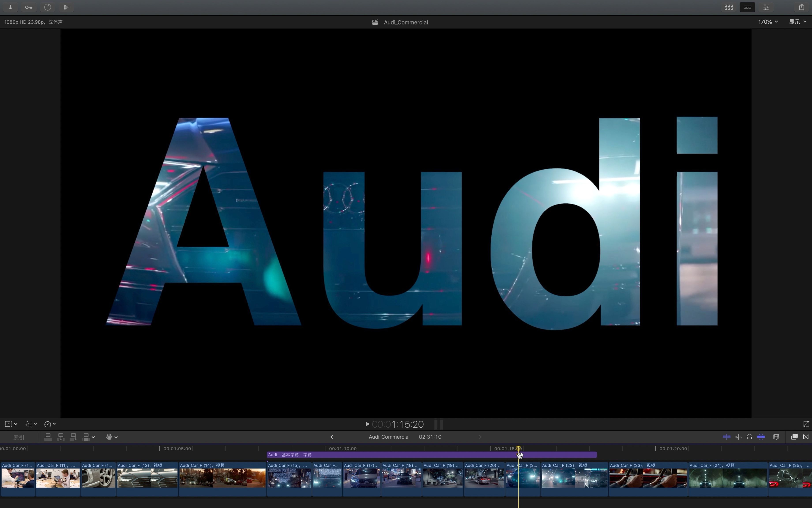Click the insert clip edit icon
This screenshot has height=508, width=812.
pos(61,437)
